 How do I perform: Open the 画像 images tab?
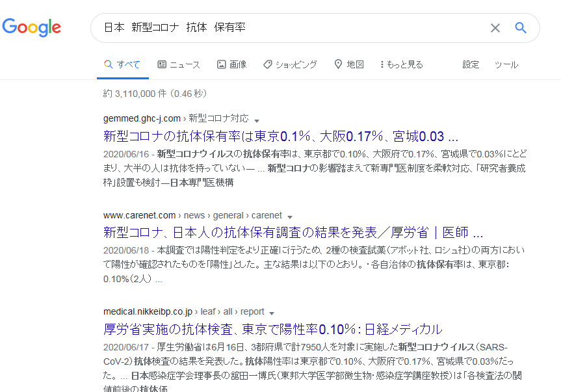[x=231, y=64]
